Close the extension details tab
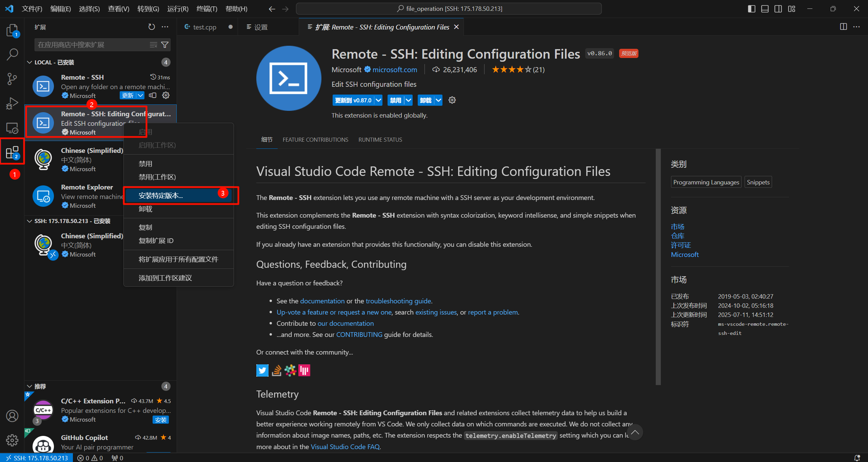The image size is (868, 462). pyautogui.click(x=456, y=27)
